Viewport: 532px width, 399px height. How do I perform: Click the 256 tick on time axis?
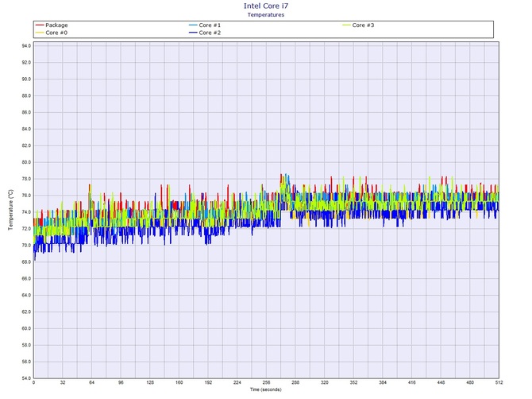pyautogui.click(x=266, y=382)
